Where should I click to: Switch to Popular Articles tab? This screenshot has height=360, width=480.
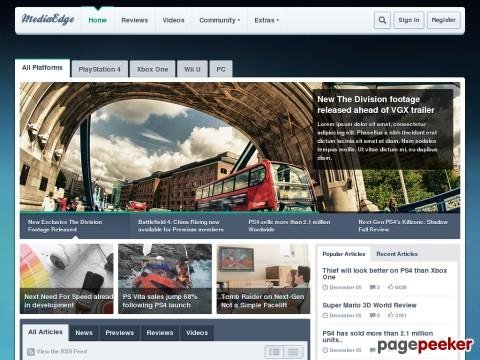click(x=344, y=254)
